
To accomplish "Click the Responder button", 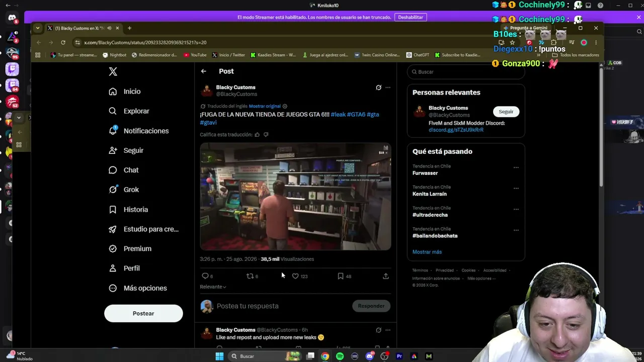I will 371,306.
